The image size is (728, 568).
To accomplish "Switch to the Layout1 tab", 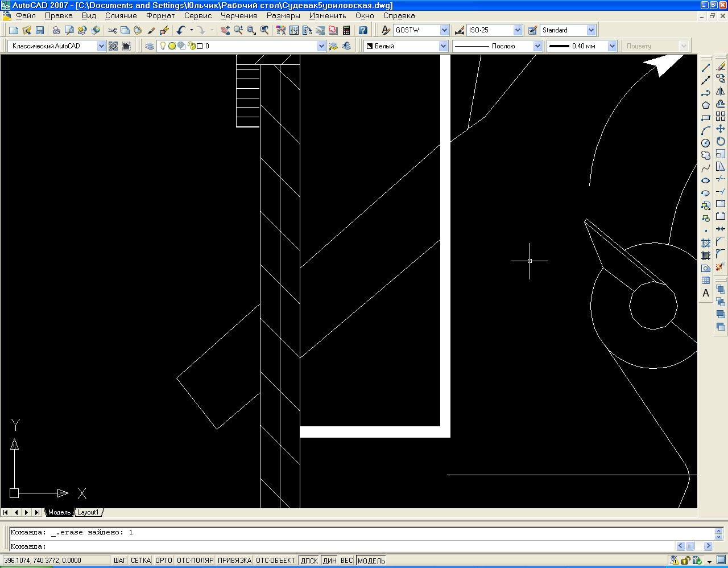I will click(88, 512).
